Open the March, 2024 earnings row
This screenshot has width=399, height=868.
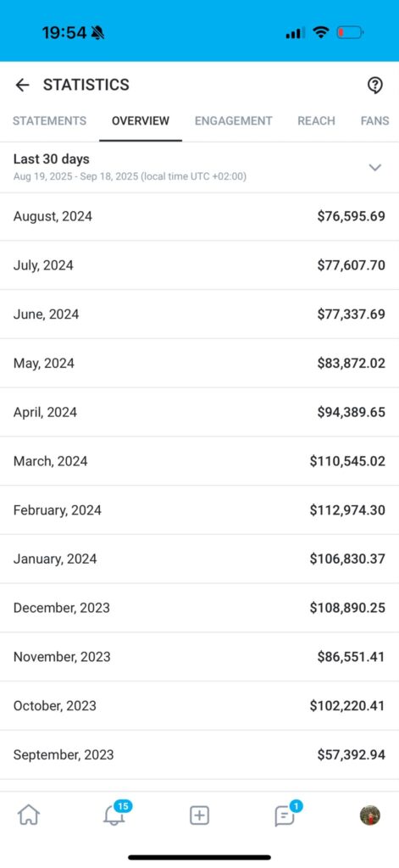199,461
